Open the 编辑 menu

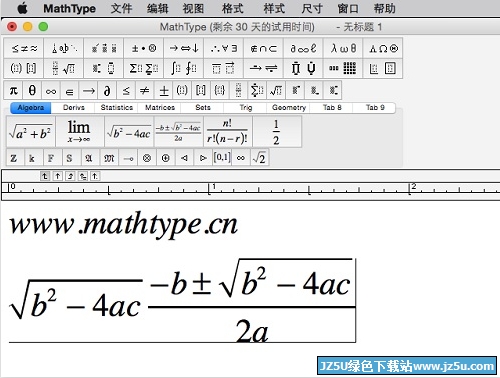158,8
